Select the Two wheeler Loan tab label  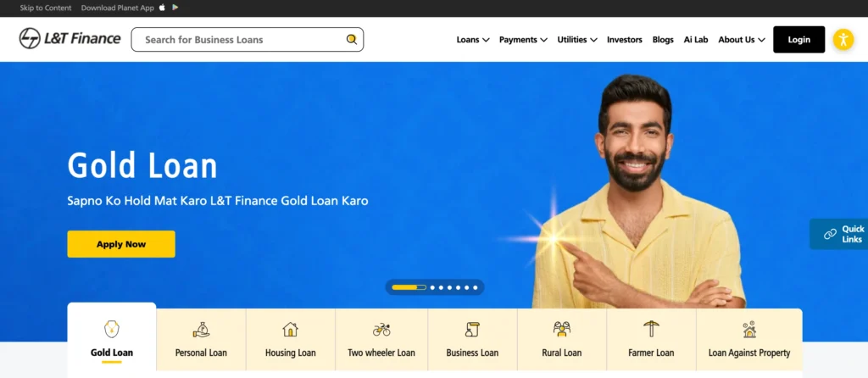point(381,353)
